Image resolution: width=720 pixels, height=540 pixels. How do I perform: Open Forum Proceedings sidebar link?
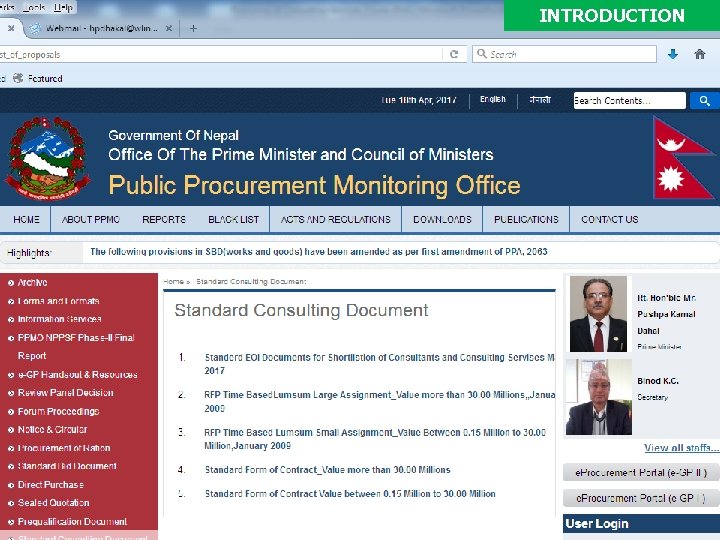pyautogui.click(x=58, y=411)
